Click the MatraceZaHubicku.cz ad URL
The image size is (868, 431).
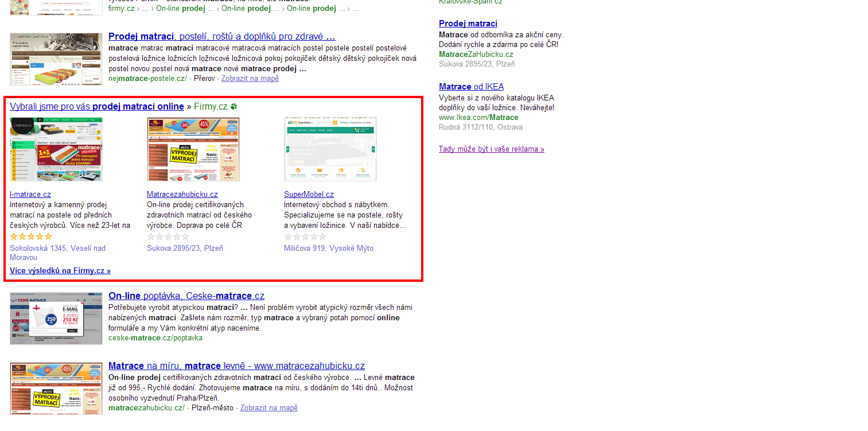pos(476,55)
